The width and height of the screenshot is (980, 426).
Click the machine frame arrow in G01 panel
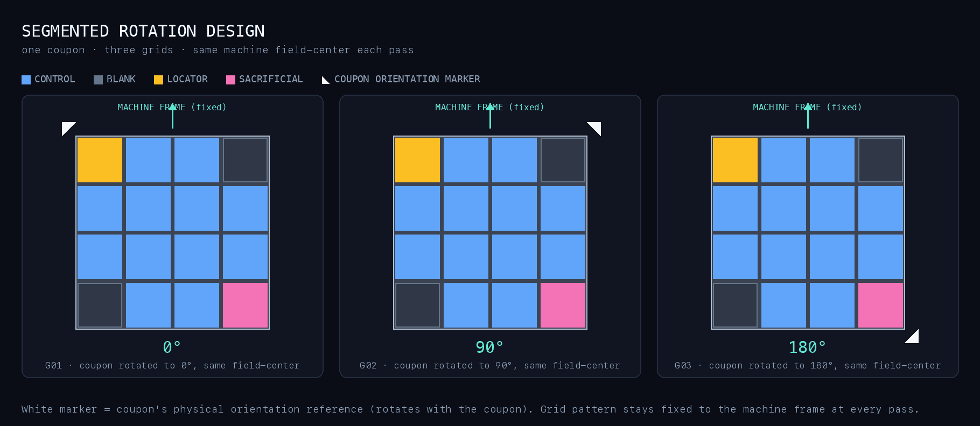tap(172, 116)
